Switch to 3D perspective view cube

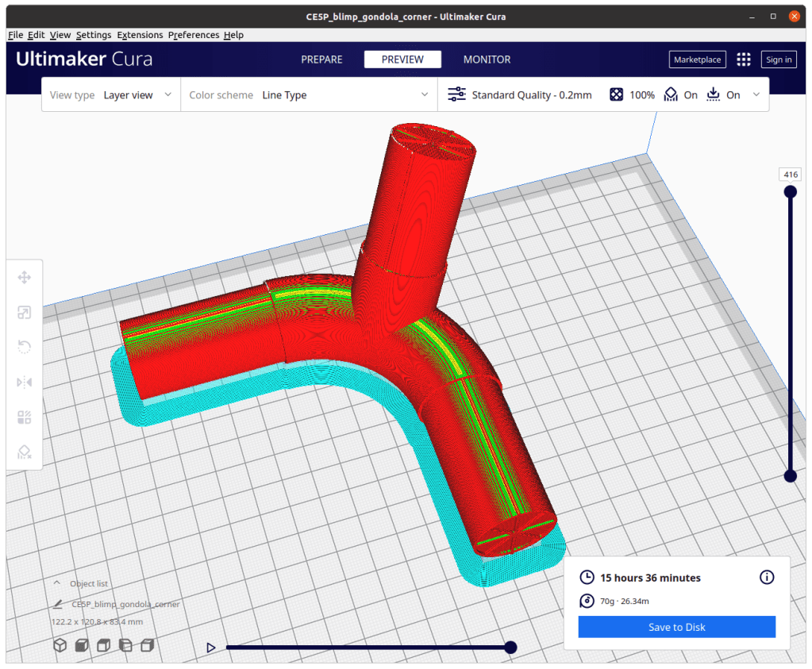pyautogui.click(x=60, y=646)
